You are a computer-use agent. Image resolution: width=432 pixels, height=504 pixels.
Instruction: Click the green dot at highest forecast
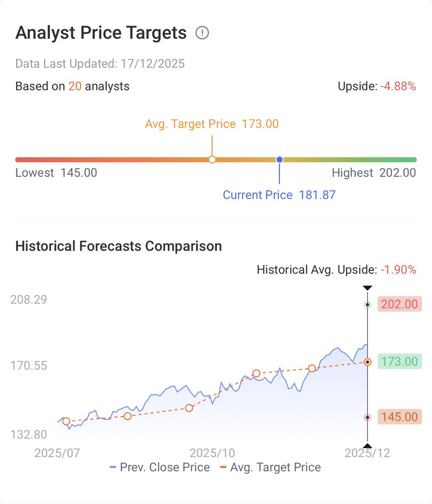(x=367, y=305)
